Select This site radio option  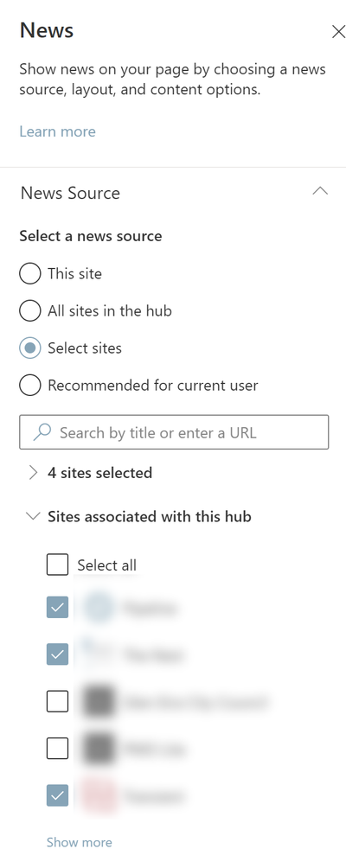pyautogui.click(x=30, y=273)
